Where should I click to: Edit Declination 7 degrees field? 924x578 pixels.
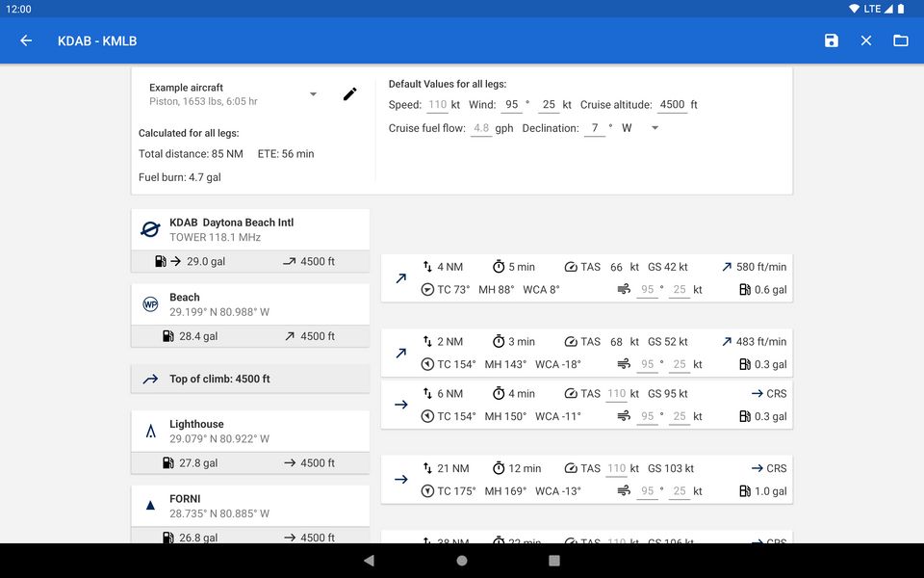click(595, 128)
